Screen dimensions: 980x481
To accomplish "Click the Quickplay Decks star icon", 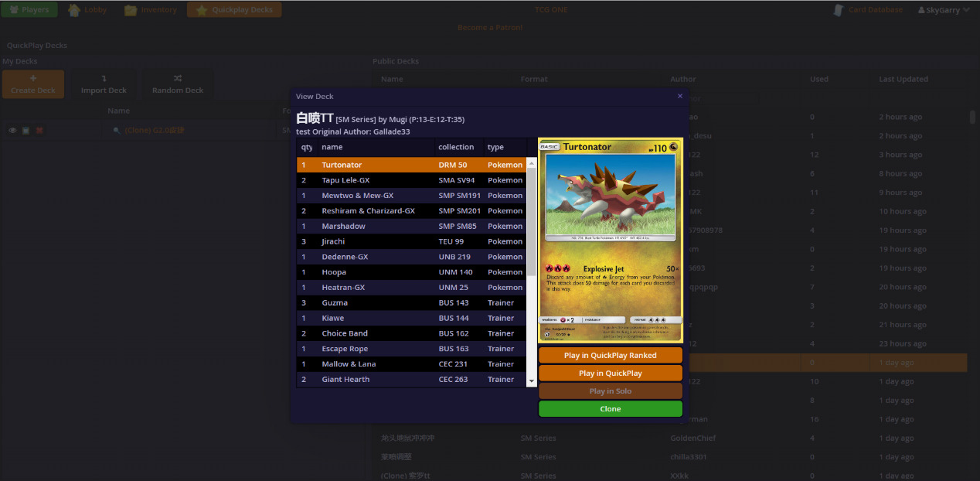I will pos(201,10).
